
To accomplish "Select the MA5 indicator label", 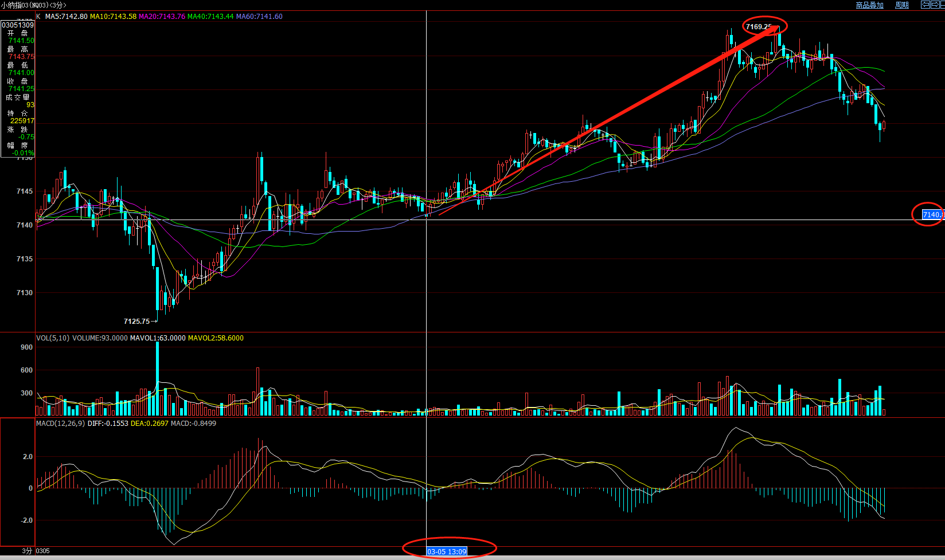I will [67, 17].
